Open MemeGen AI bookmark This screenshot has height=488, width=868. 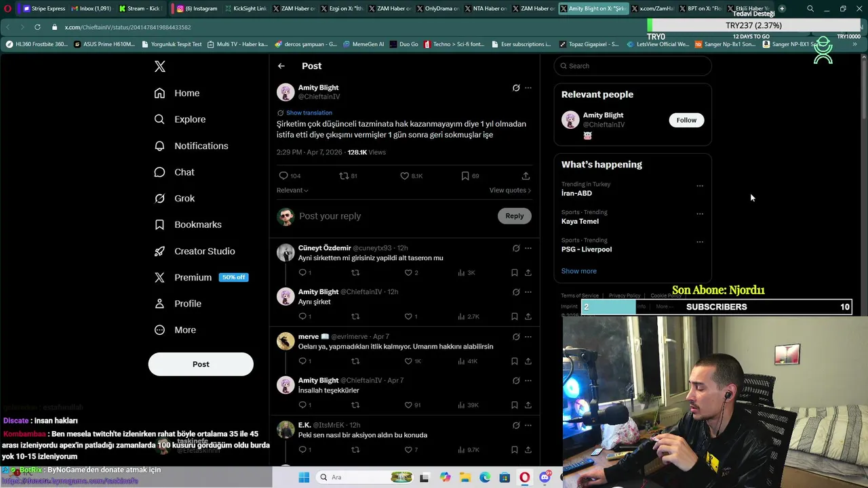(363, 44)
